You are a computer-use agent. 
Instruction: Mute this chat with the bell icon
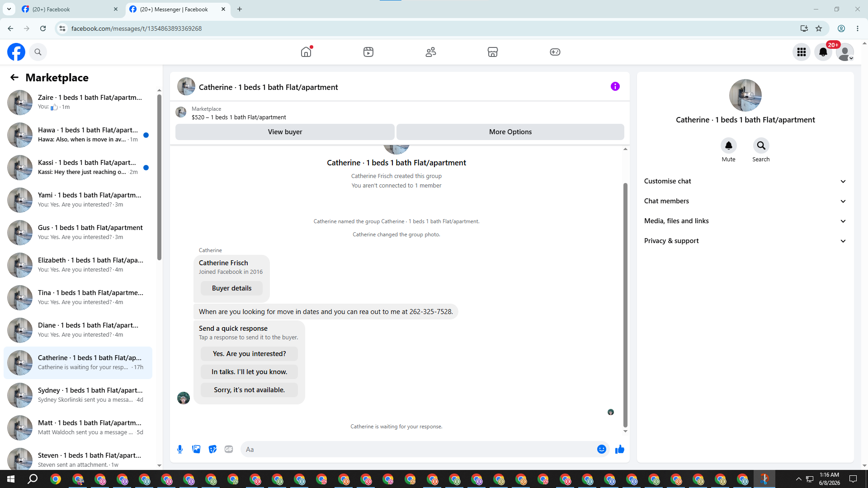pyautogui.click(x=729, y=145)
